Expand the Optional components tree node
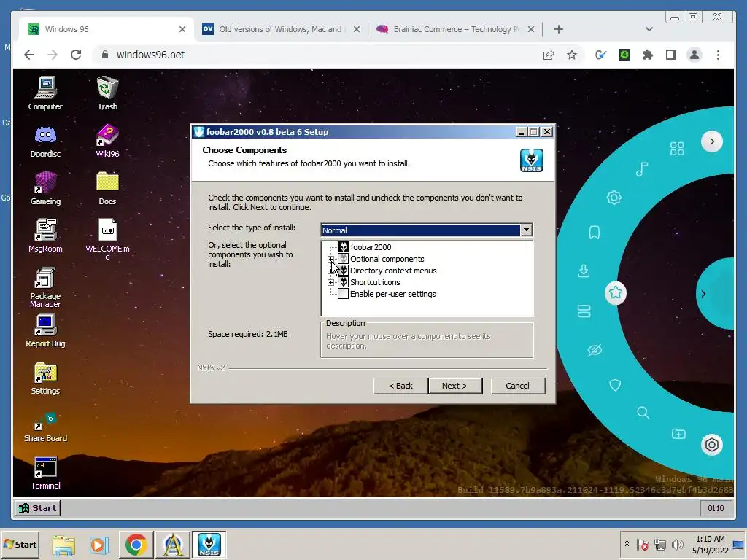Image resolution: width=747 pixels, height=560 pixels. tap(330, 259)
